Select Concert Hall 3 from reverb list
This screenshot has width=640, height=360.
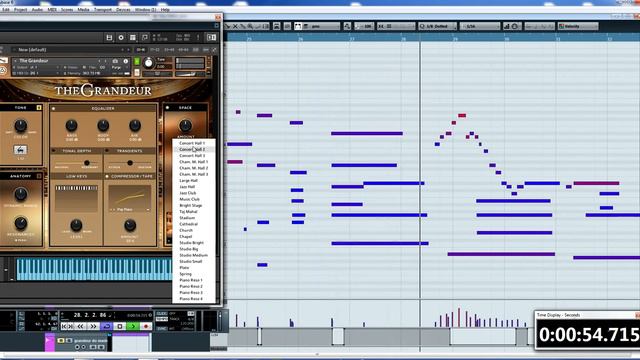click(192, 156)
